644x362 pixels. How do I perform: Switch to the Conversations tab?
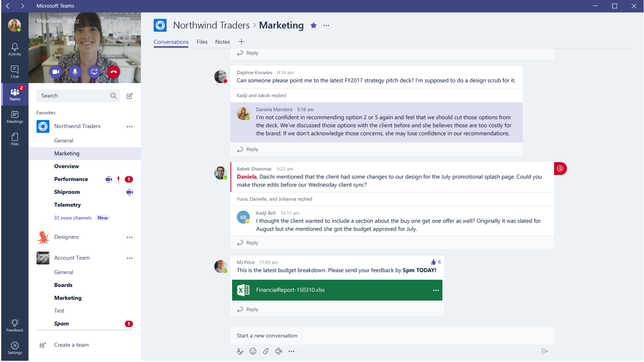click(x=171, y=42)
